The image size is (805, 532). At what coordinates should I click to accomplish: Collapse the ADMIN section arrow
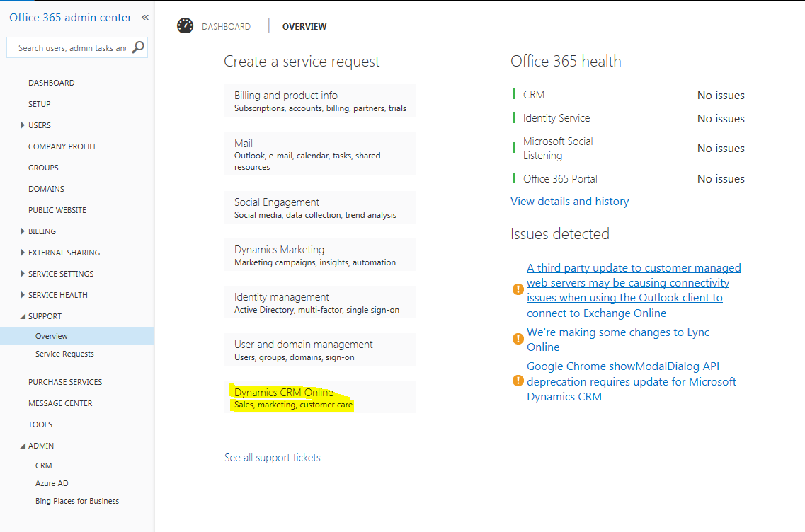click(x=23, y=446)
